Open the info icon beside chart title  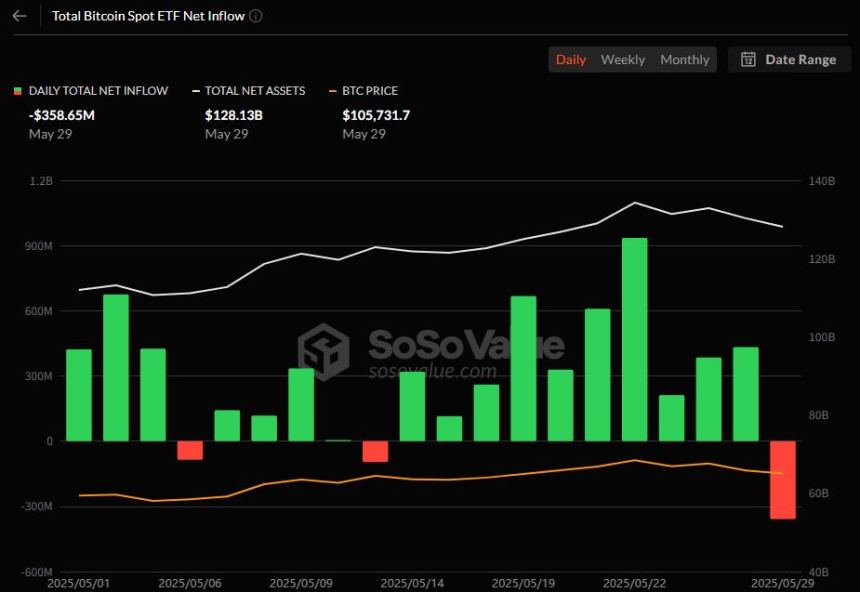click(256, 16)
